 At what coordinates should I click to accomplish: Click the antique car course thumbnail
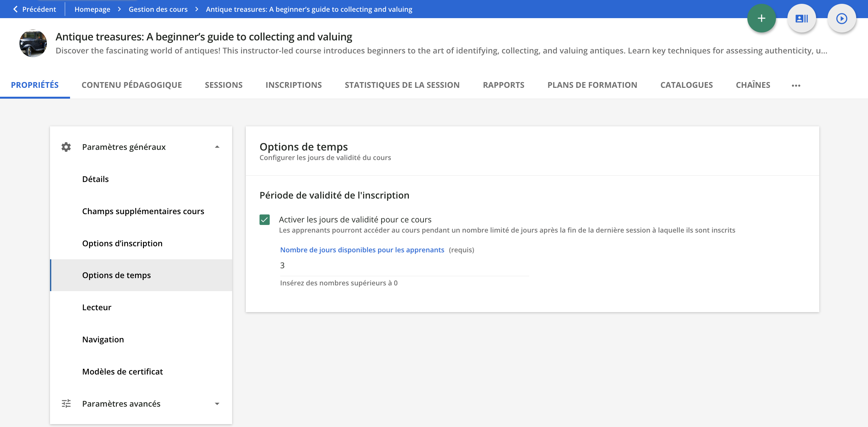(x=33, y=44)
